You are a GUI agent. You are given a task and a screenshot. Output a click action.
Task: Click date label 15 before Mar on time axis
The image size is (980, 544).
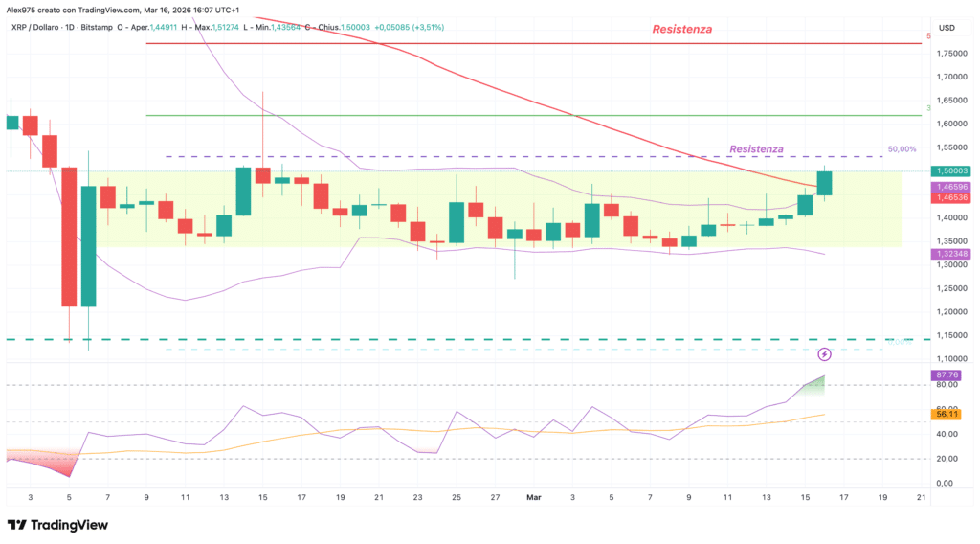263,498
